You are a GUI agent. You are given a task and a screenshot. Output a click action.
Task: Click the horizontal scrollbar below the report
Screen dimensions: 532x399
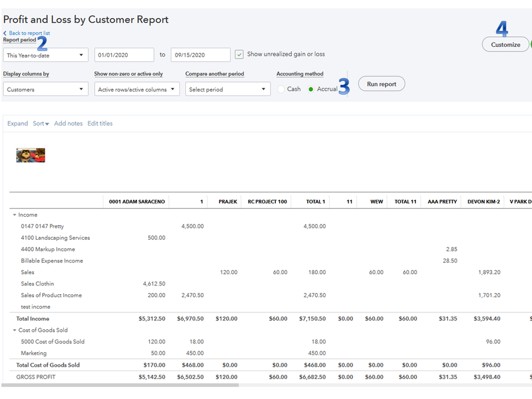[120, 385]
